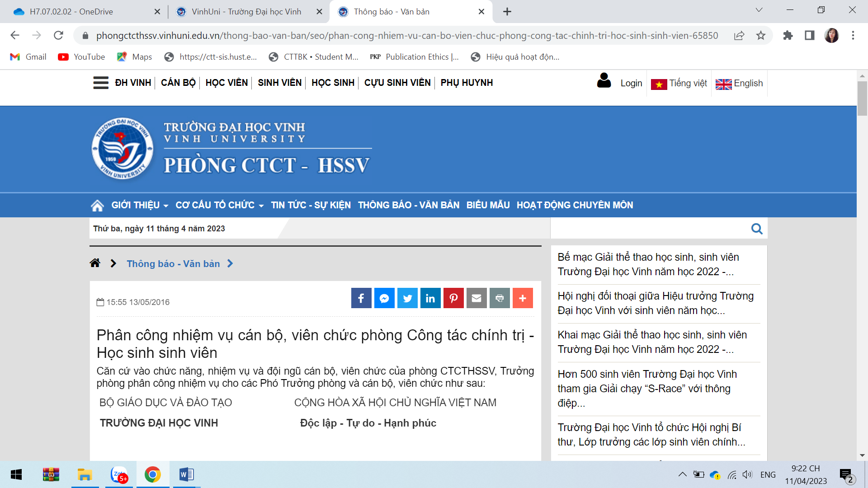The height and width of the screenshot is (488, 868).
Task: Share article on Twitter
Action: point(407,298)
